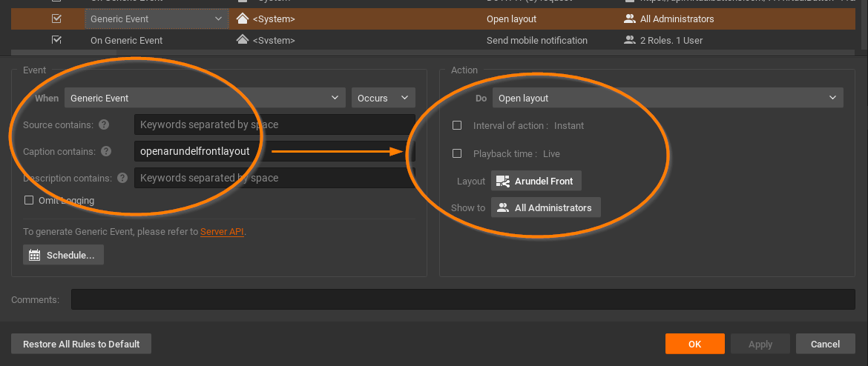Screen dimensions: 868x366
Task: Enable the Interval of action checkbox
Action: (x=457, y=125)
